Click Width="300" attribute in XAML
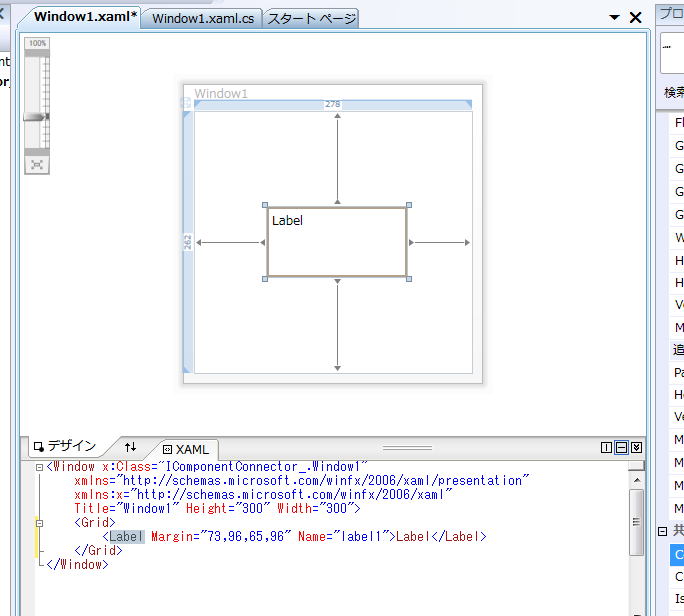The image size is (684, 616). [315, 509]
